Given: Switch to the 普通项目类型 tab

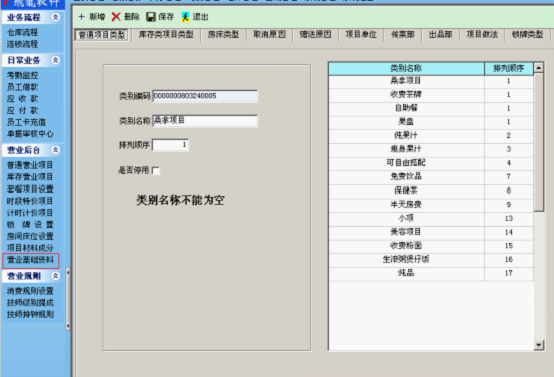Looking at the screenshot, I should [x=102, y=35].
